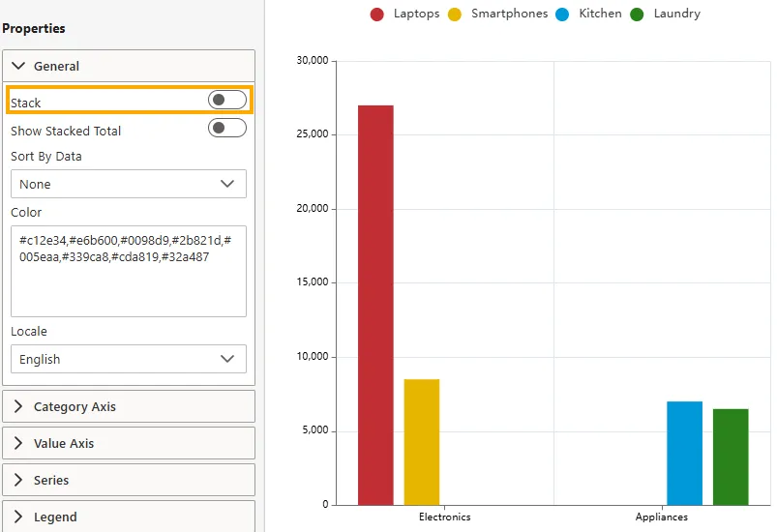This screenshot has width=777, height=532.
Task: Click the blue Kitchen legend circle
Action: coord(563,15)
